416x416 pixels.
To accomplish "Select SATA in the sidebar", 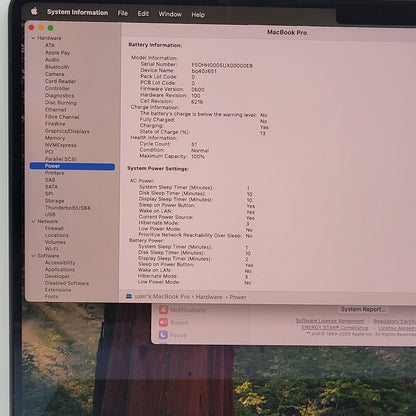I will click(51, 187).
